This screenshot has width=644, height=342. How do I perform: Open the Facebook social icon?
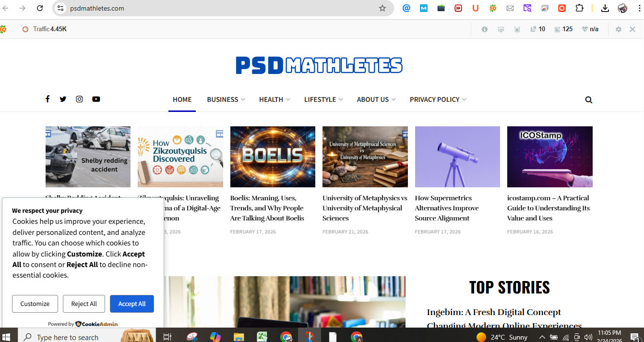point(48,99)
